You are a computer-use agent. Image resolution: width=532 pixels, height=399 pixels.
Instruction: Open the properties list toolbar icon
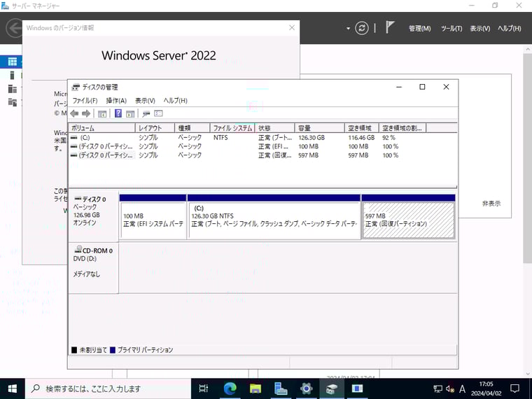click(x=158, y=113)
